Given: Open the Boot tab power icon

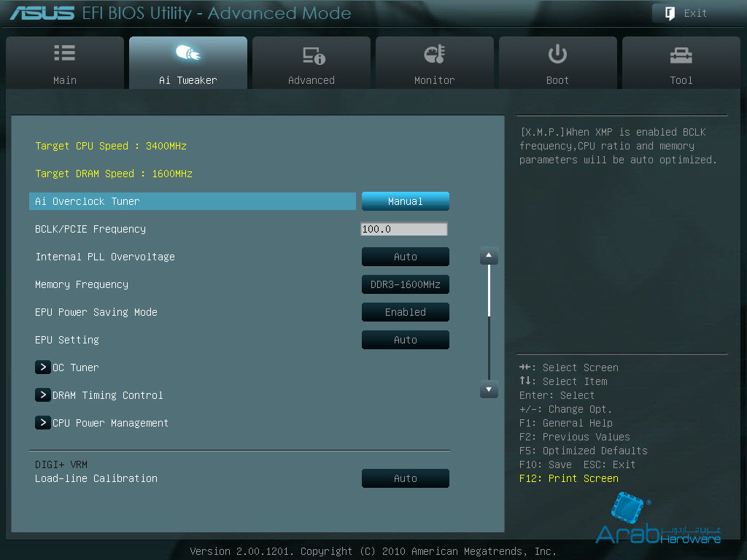Looking at the screenshot, I should pos(557,54).
